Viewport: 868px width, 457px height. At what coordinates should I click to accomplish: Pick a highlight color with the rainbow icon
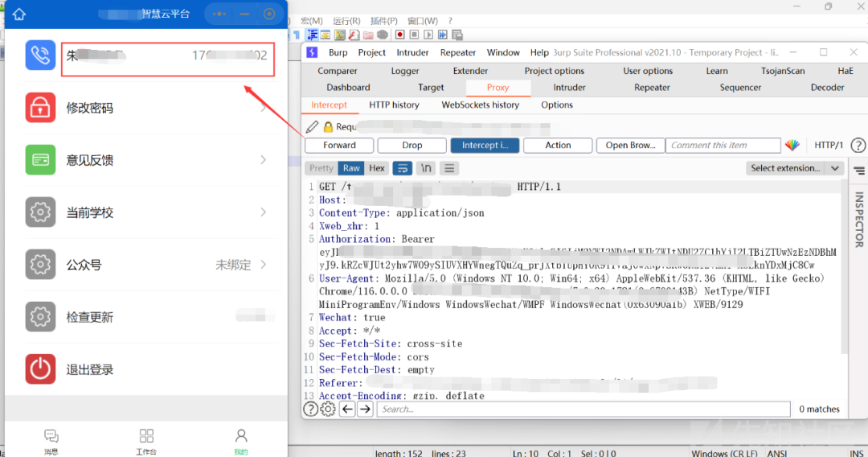point(792,145)
